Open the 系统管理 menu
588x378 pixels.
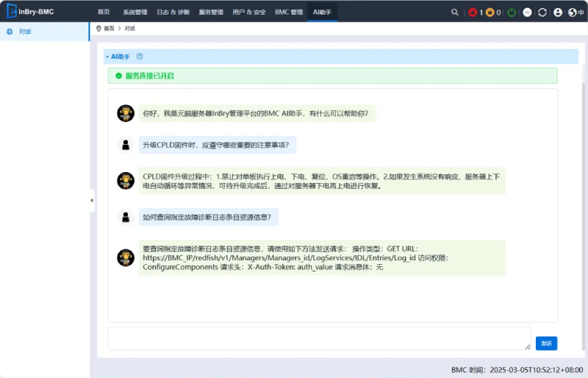pos(135,13)
